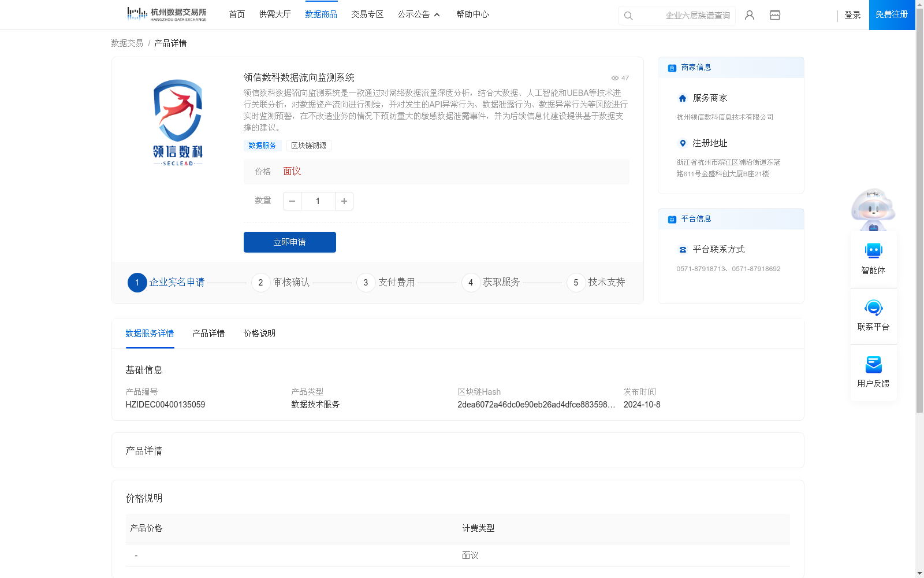Click step 3 支付费用

(x=386, y=283)
